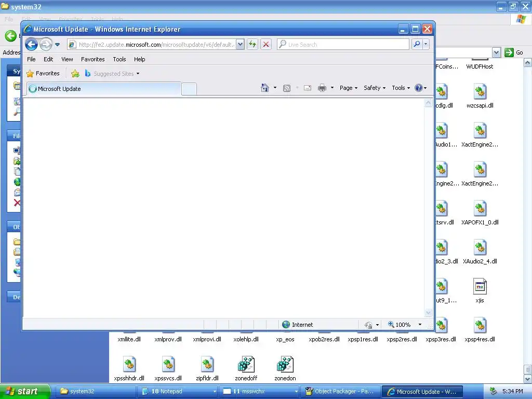Click the IE page scrollbar up arrow

[428, 102]
